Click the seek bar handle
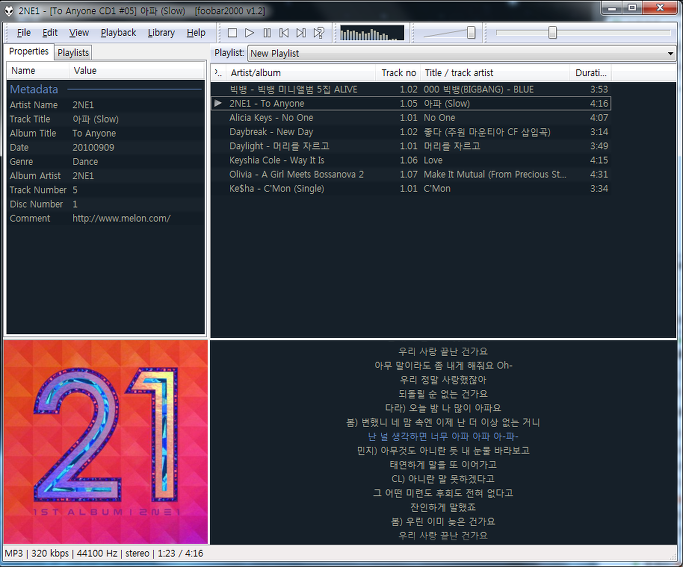683x567 pixels. click(x=552, y=33)
